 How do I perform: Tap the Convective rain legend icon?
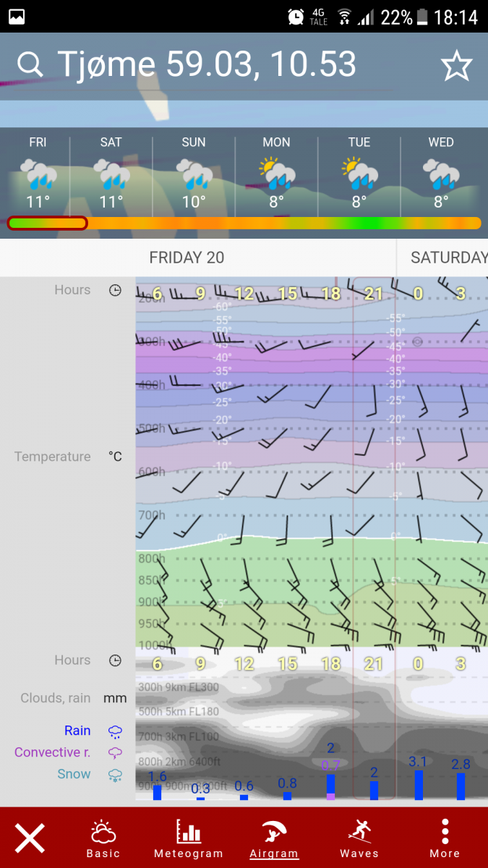coord(115,753)
